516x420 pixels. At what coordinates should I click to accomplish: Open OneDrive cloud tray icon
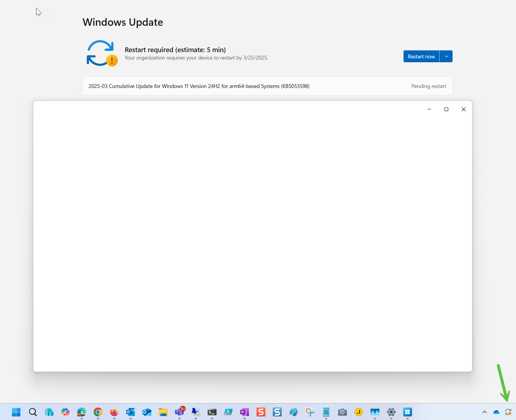[496, 412]
